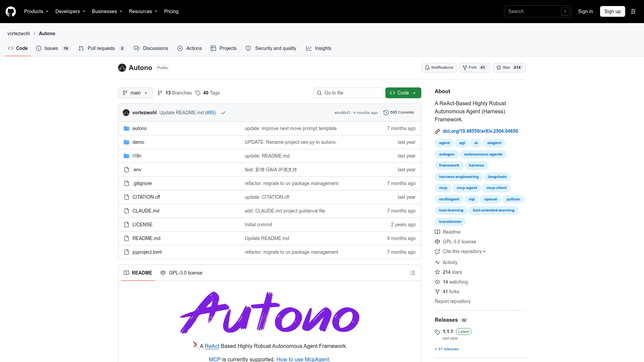Open the CLAUDE.md file
This screenshot has height=362, width=644.
coord(146,211)
